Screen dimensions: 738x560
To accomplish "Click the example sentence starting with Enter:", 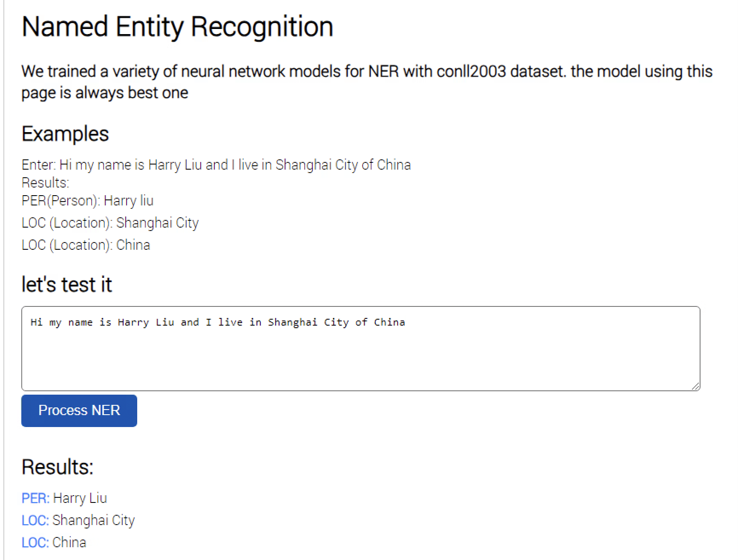I will 216,165.
